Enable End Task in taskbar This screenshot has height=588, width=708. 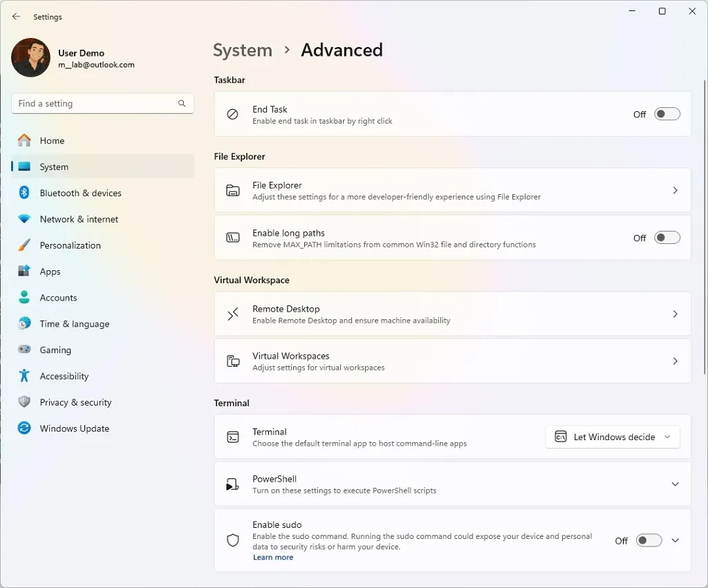point(666,114)
